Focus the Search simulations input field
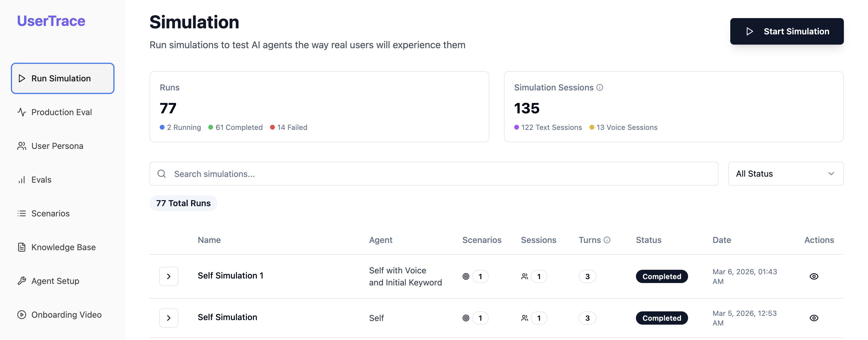The image size is (868, 340). 438,174
